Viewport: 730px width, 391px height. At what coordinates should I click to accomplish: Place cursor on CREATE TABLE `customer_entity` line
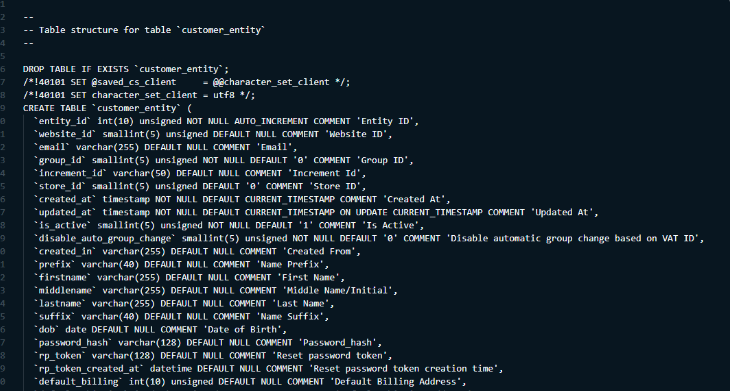pyautogui.click(x=107, y=108)
